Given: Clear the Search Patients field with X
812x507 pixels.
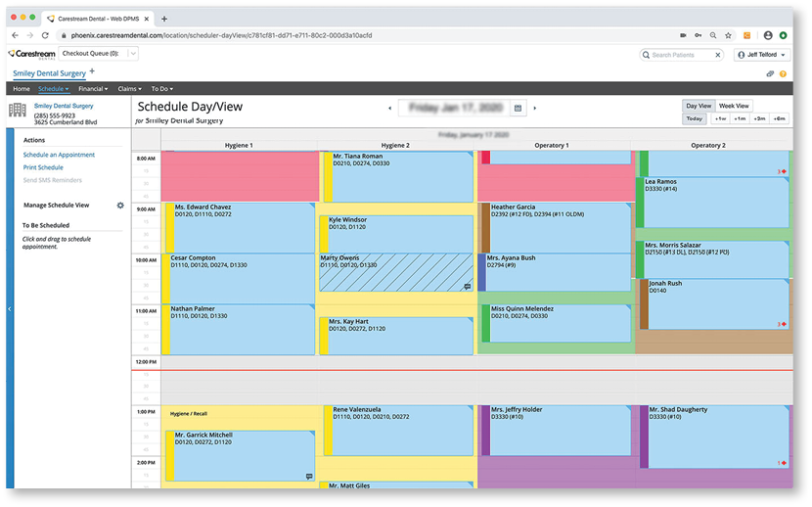Looking at the screenshot, I should coord(717,55).
